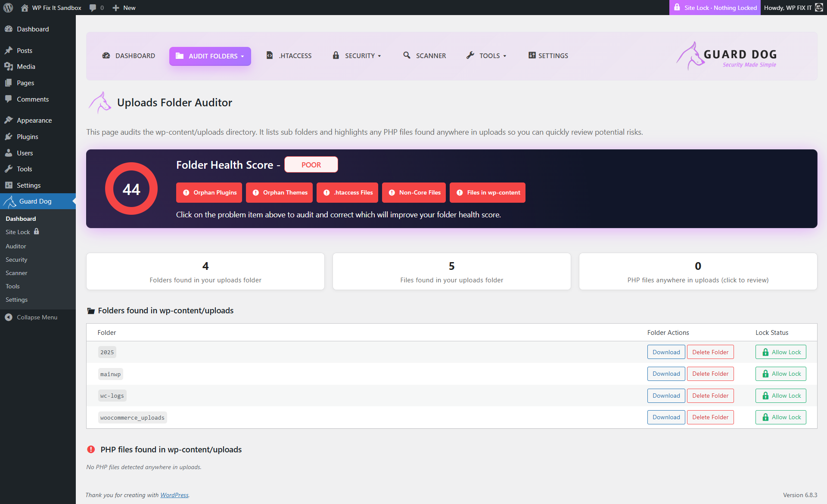
Task: Open Auditor in Guard Dog submenu
Action: point(16,246)
